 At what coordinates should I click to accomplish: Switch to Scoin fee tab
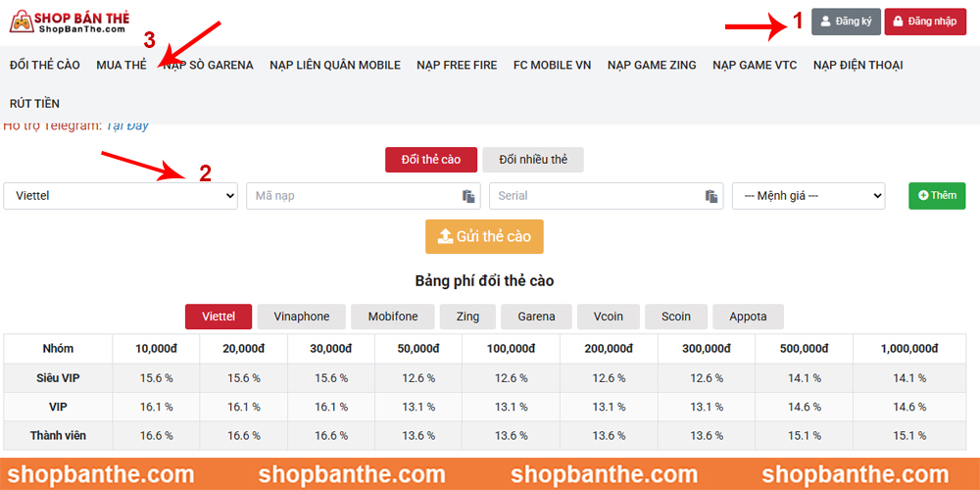tap(676, 317)
